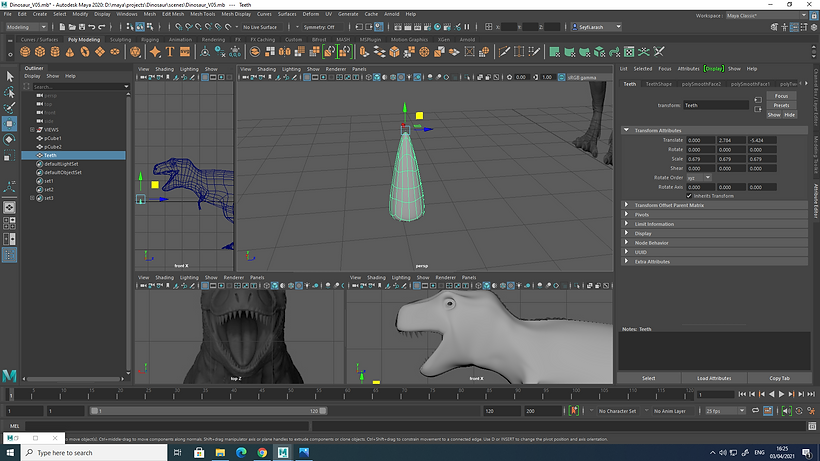Expand the Extra Attributes section

click(x=627, y=261)
